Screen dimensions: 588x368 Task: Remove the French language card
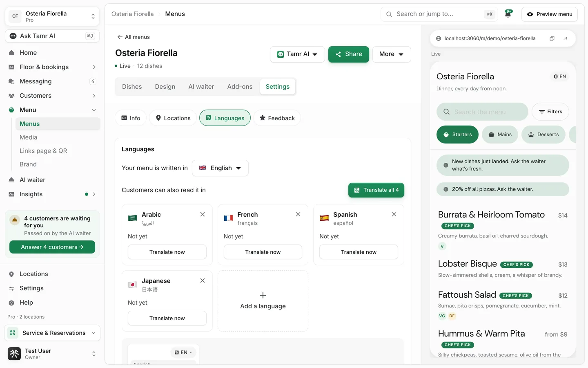tap(298, 214)
